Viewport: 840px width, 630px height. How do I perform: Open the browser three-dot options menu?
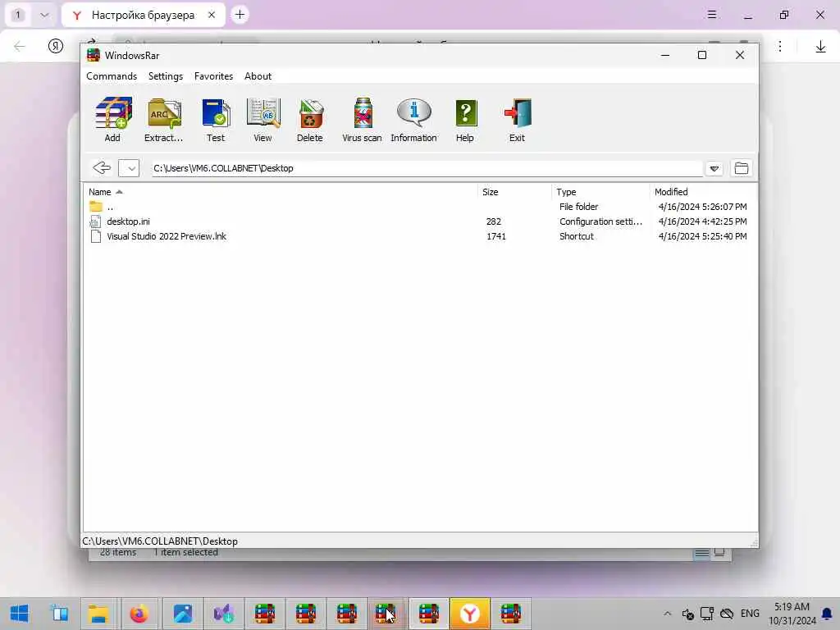tap(780, 47)
